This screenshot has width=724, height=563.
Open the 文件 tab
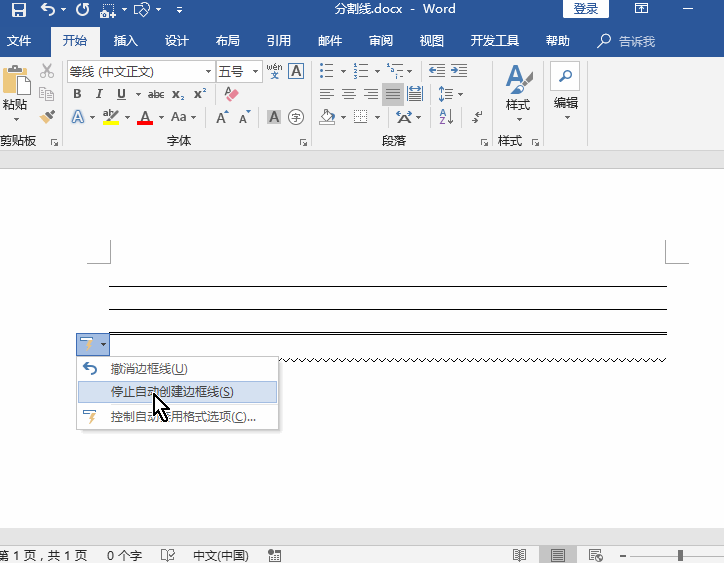coord(19,41)
